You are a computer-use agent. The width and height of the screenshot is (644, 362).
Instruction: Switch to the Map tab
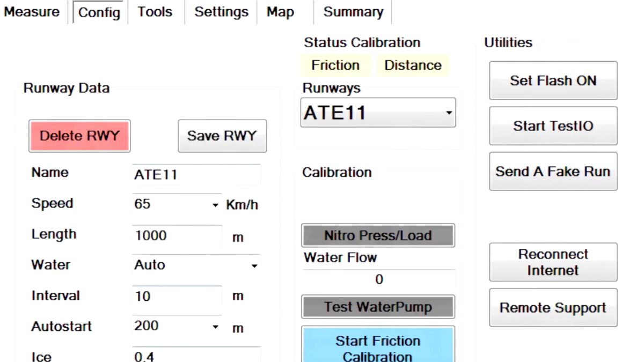pyautogui.click(x=281, y=12)
